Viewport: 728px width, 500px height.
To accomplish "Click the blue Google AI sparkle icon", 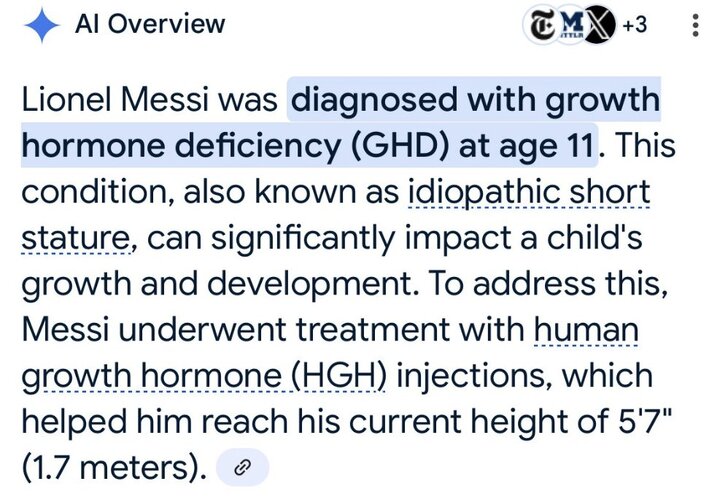I will [x=42, y=25].
